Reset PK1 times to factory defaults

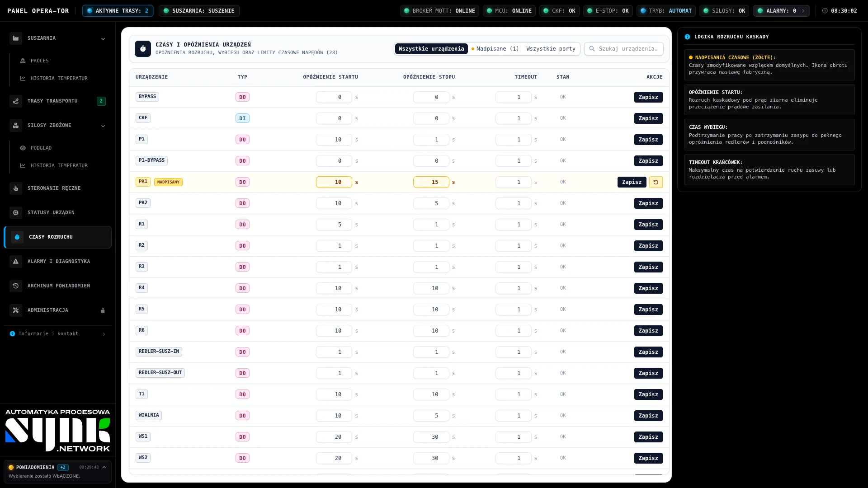(656, 182)
